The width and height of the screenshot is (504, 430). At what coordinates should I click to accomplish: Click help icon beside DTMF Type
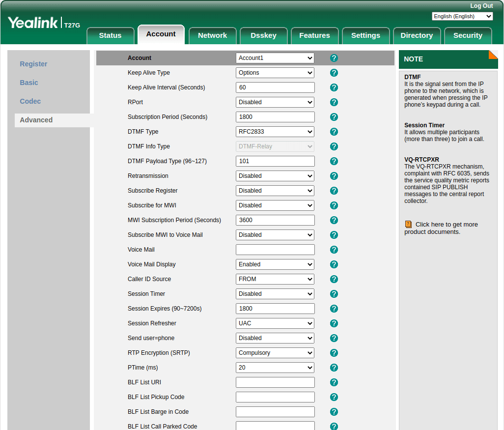[x=334, y=132]
